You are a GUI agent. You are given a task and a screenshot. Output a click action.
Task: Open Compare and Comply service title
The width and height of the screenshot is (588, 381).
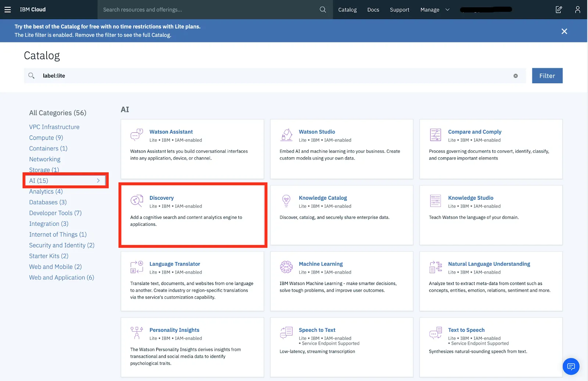click(x=474, y=132)
